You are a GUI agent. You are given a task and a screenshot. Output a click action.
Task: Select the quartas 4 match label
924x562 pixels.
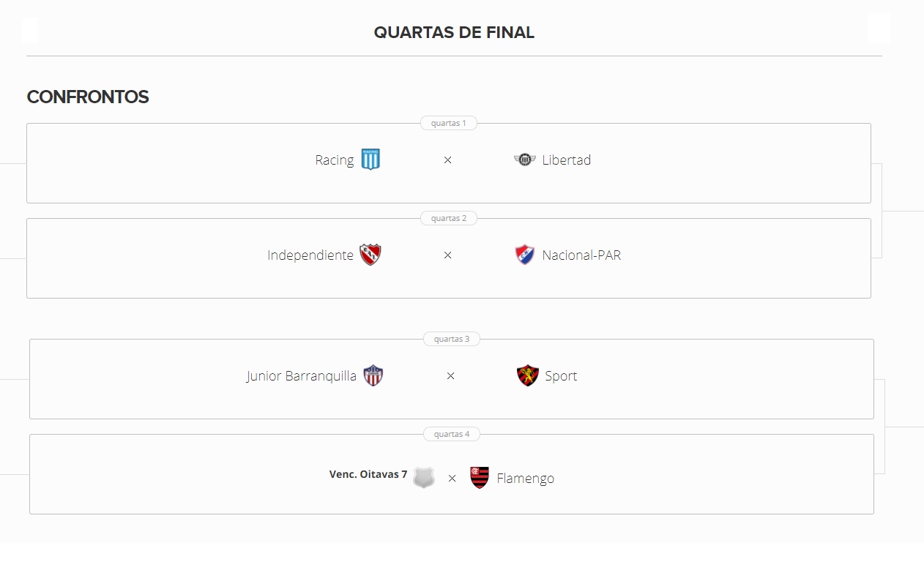pyautogui.click(x=452, y=434)
